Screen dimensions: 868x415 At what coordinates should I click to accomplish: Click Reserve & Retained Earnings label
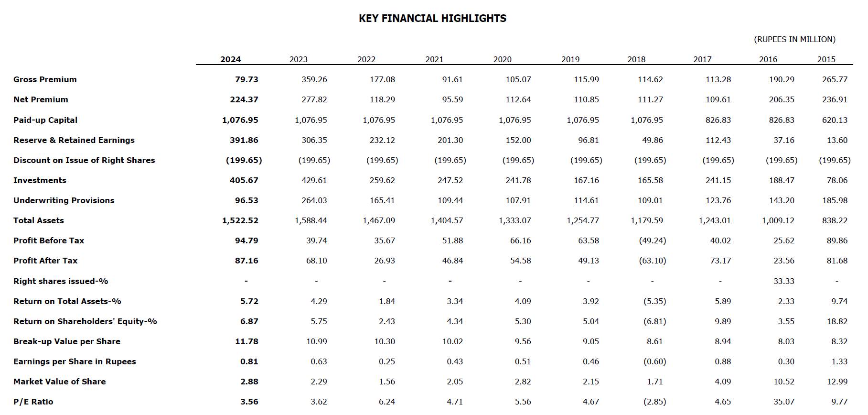[74, 140]
